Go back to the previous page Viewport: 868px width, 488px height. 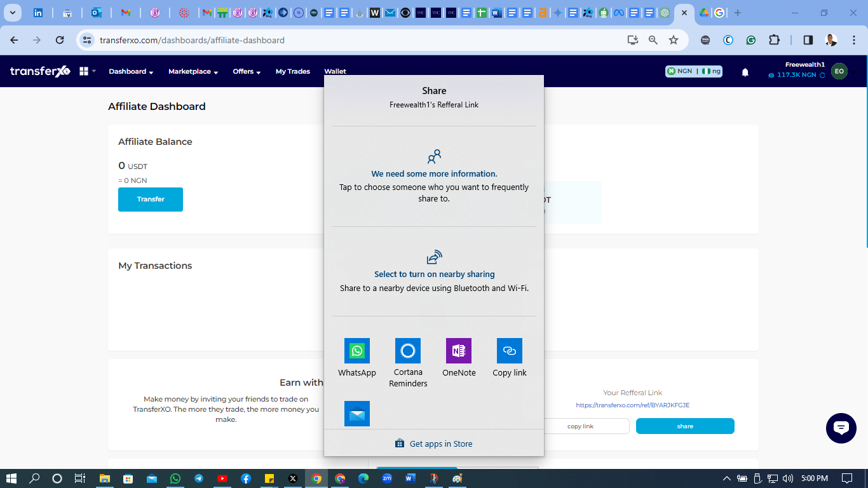tap(14, 40)
